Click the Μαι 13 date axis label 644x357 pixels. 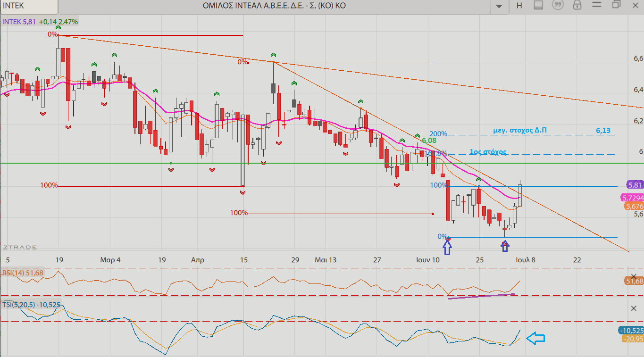coord(326,260)
